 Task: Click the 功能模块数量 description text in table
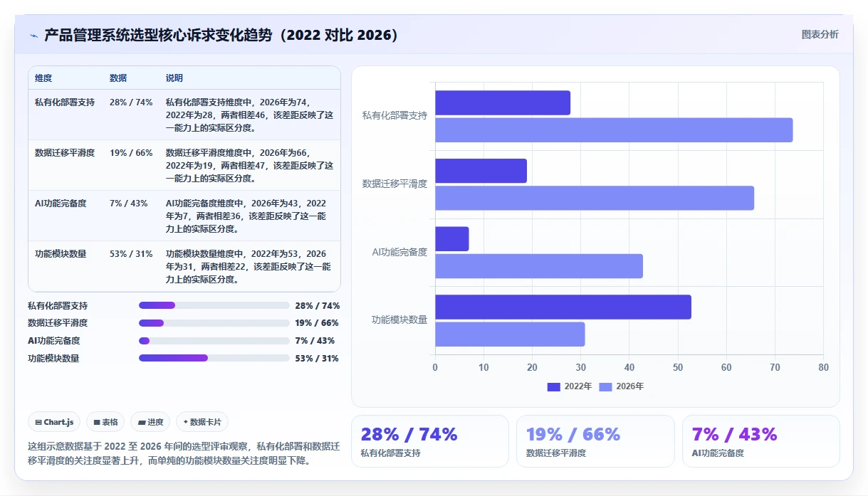point(249,267)
